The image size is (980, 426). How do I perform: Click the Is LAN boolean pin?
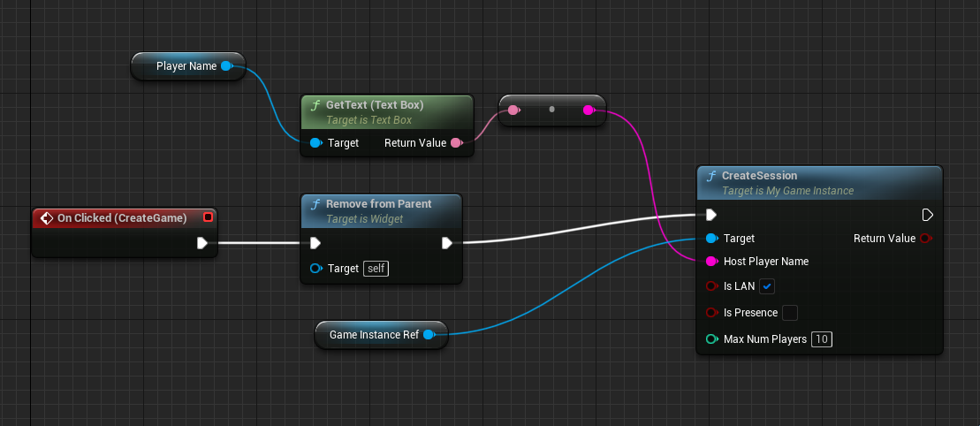(712, 286)
